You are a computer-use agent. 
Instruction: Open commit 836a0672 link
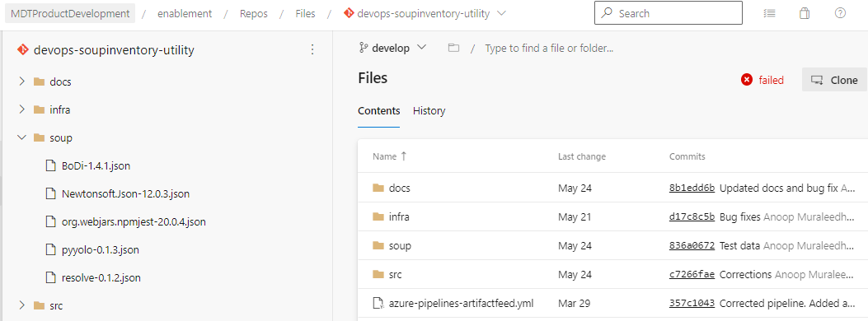click(692, 245)
